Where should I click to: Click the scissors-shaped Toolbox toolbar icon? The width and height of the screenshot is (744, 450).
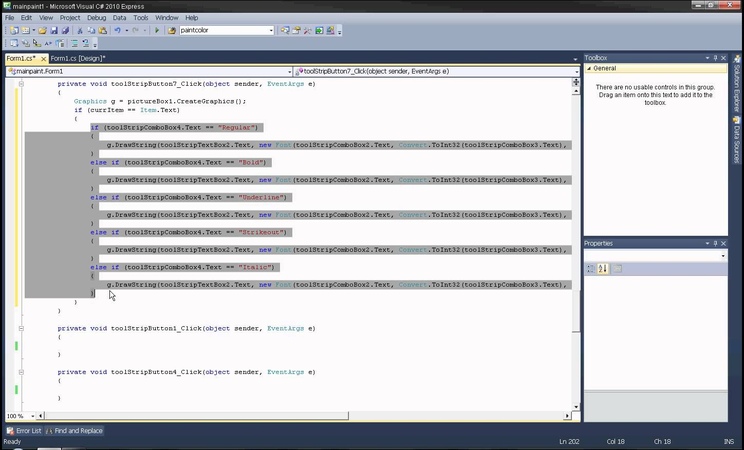307,30
